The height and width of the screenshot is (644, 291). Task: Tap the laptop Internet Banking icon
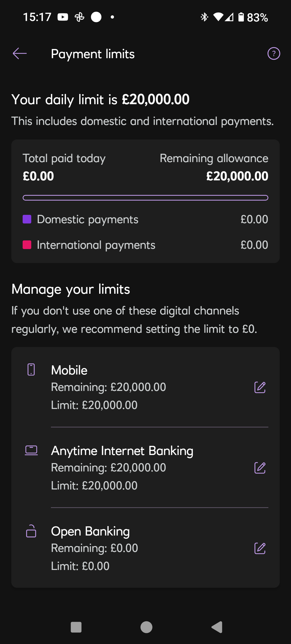[x=31, y=450]
